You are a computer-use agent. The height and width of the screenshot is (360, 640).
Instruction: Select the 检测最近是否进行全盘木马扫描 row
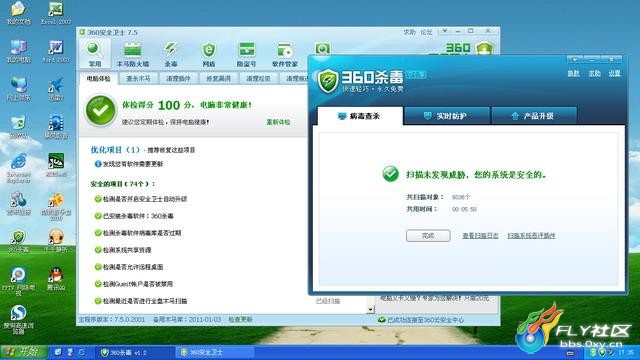pos(141,301)
